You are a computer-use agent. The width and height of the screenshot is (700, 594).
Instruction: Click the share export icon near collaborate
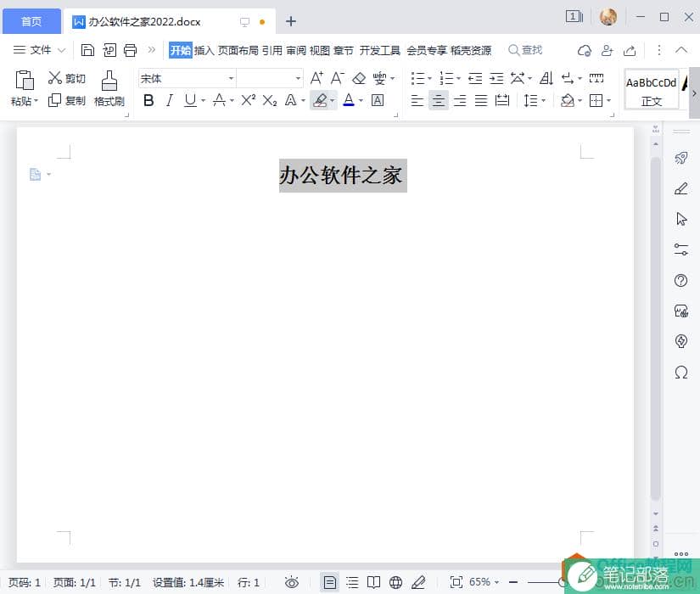(x=630, y=50)
